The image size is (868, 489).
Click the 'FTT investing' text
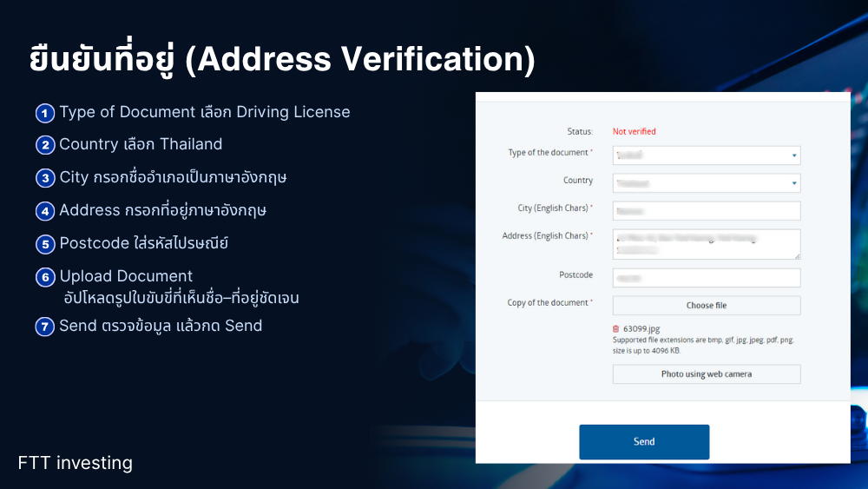click(x=76, y=463)
